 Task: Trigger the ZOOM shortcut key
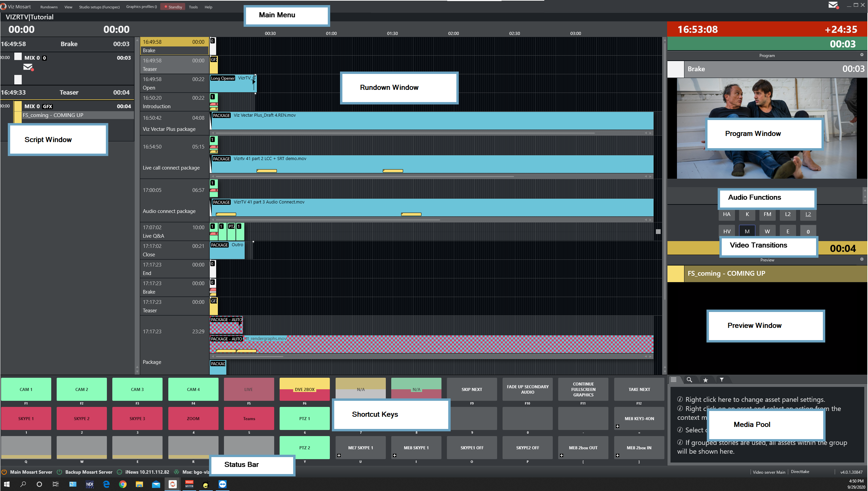point(193,418)
